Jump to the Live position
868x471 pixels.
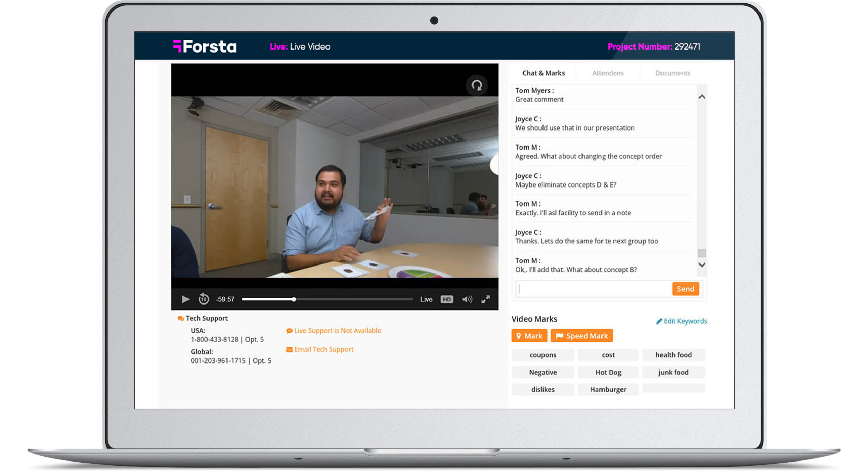[x=426, y=299]
